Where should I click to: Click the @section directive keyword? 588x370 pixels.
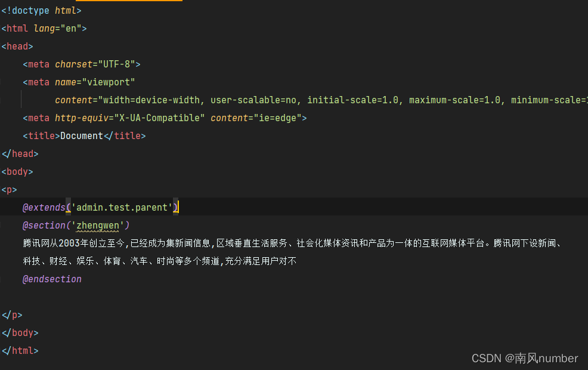point(44,226)
